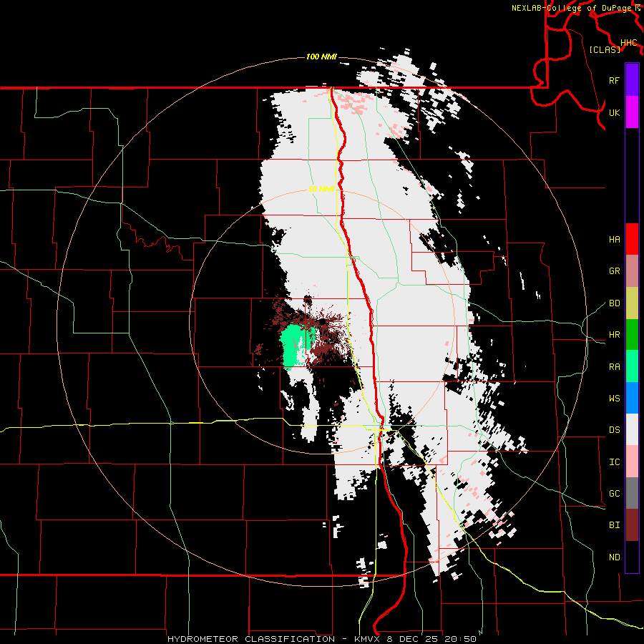The image size is (644, 644).
Task: Click the BD legend label
Action: 615,303
